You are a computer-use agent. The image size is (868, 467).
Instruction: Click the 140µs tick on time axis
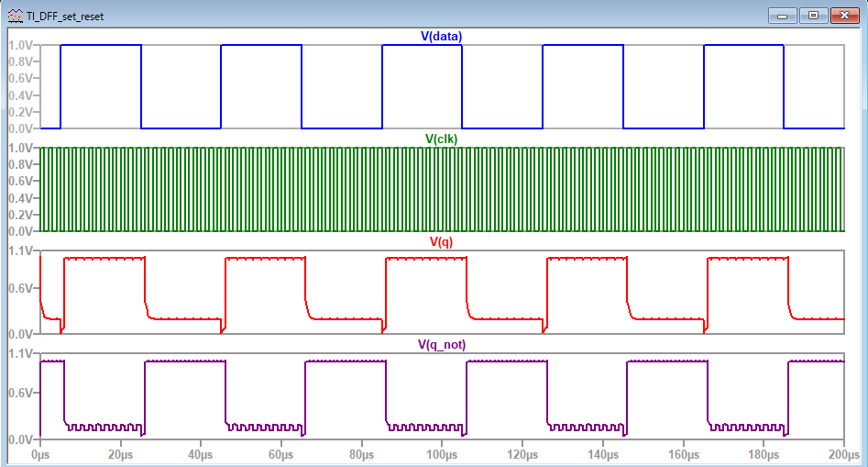(x=602, y=454)
